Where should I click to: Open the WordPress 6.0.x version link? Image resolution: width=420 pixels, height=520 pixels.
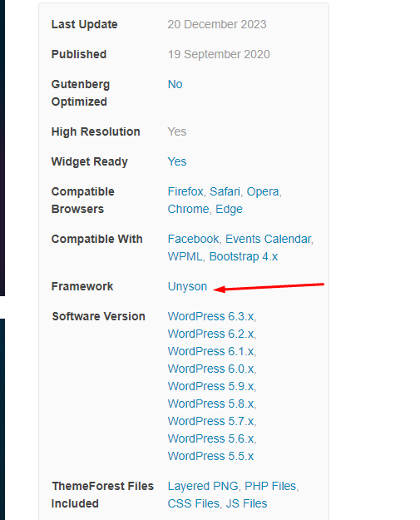tap(210, 369)
